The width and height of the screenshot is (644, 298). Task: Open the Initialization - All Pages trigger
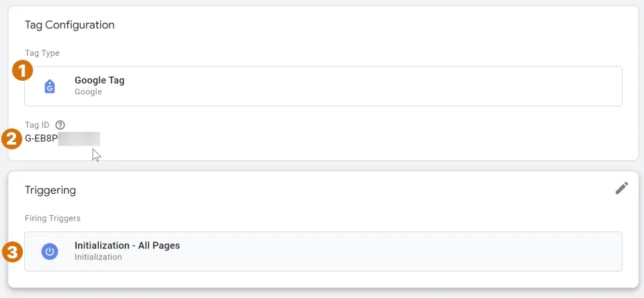pyautogui.click(x=323, y=252)
